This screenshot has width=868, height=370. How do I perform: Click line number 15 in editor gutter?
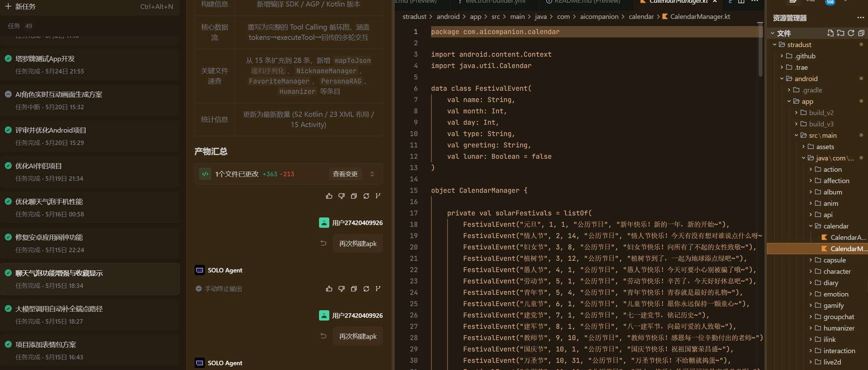[414, 190]
